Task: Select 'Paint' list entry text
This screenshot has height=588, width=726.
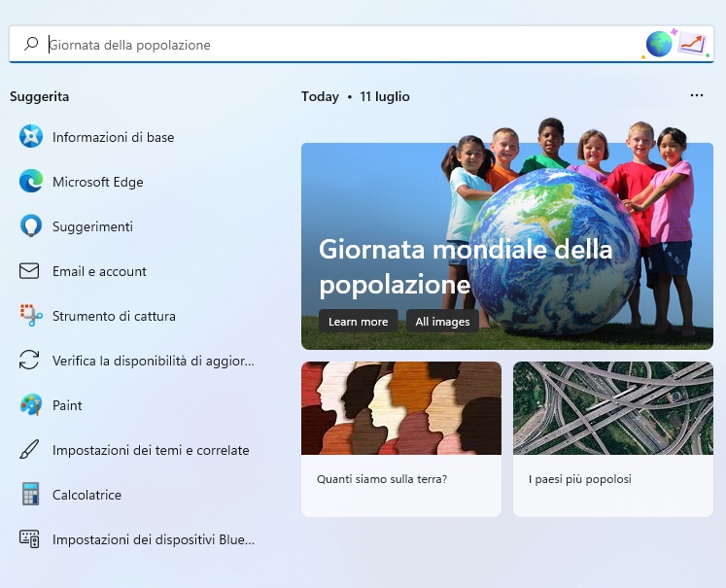Action: (x=67, y=405)
